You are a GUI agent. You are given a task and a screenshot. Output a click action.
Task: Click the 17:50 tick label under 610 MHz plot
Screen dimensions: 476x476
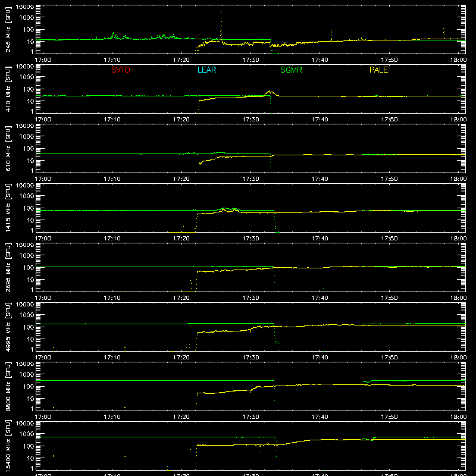(x=389, y=179)
